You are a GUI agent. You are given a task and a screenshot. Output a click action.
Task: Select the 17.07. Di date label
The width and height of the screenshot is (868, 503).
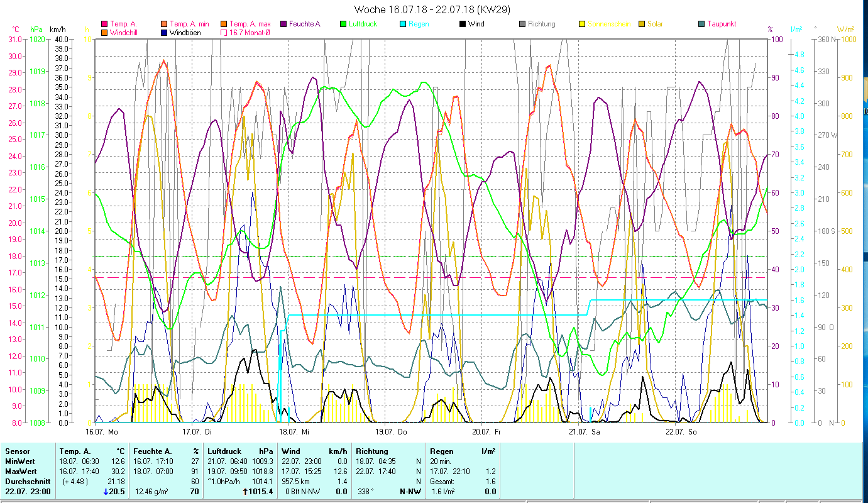point(196,432)
